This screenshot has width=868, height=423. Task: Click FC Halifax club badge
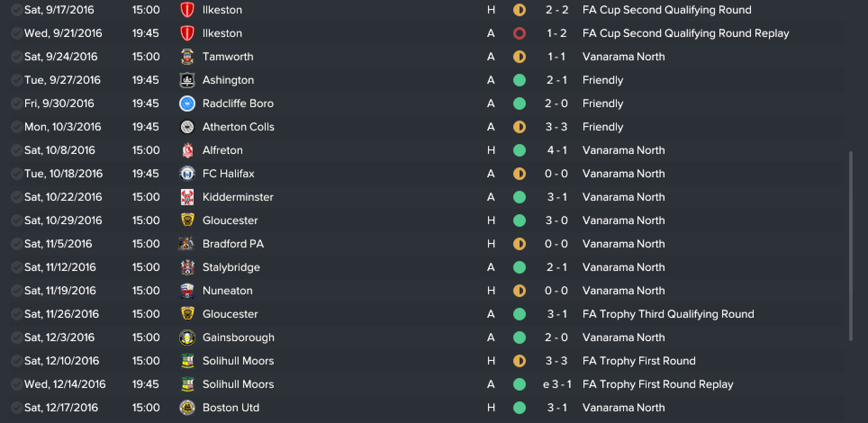[x=187, y=174]
